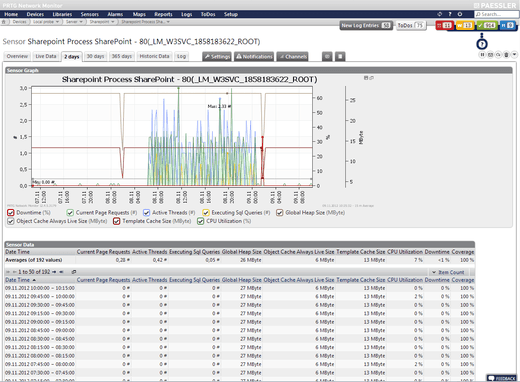Screen dimensions: 520x382
Task: Switch to the 30 days tab
Action: click(95, 56)
